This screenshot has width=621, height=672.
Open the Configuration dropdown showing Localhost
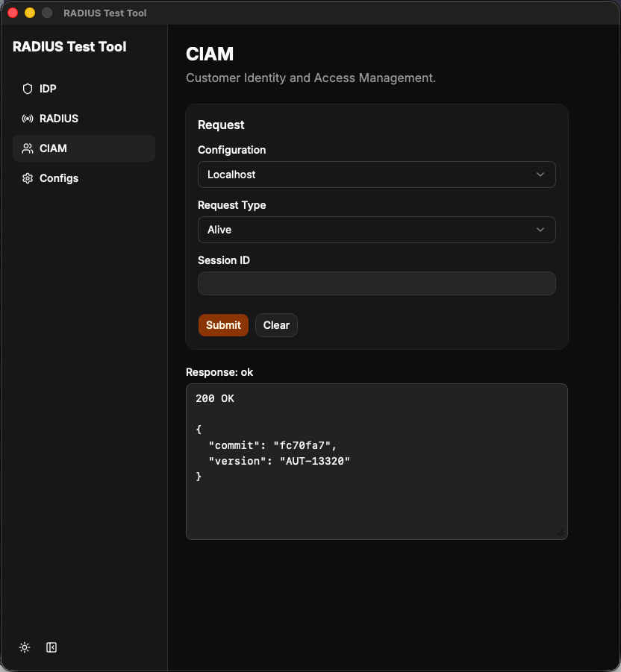pyautogui.click(x=376, y=175)
